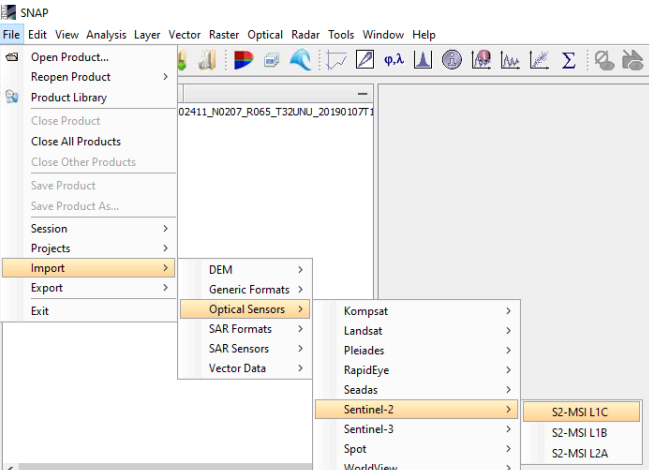Screen dimensions: 649x470
Task: Expand the Pleiades submenu
Action: tap(416, 350)
